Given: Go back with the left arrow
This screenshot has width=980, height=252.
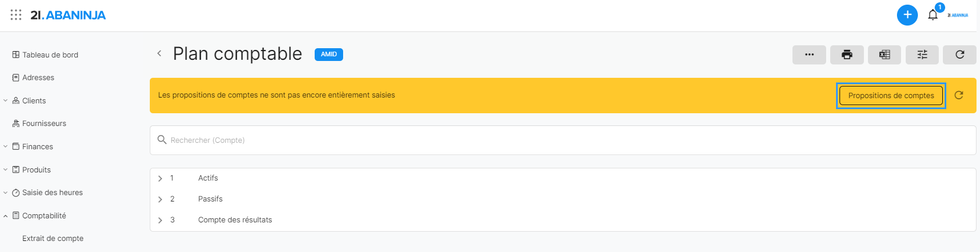Looking at the screenshot, I should pyautogui.click(x=159, y=53).
